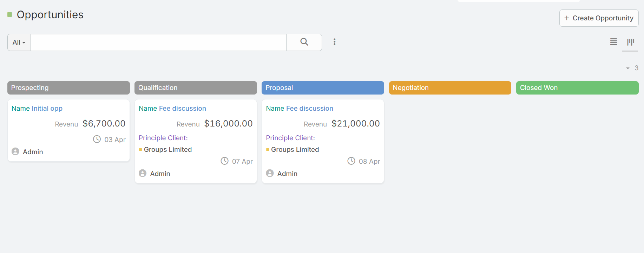The width and height of the screenshot is (644, 253).
Task: Switch to kanban view icon
Action: click(631, 42)
